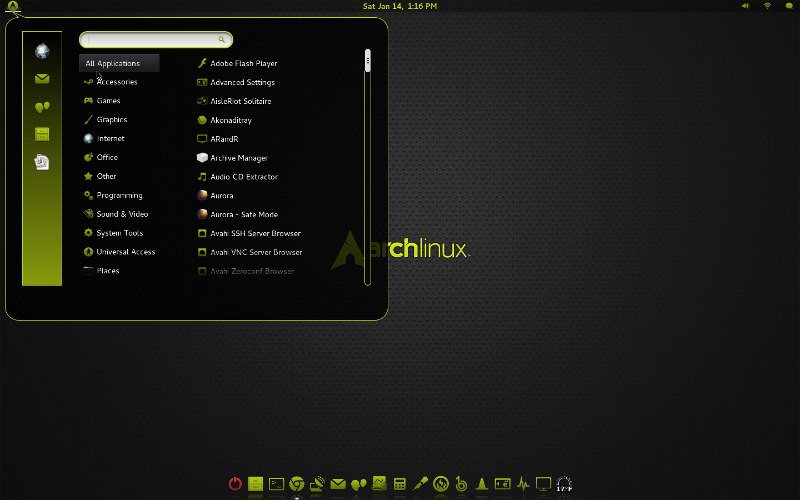Open the pulse system monitor icon in dock
This screenshot has width=800, height=500.
523,484
